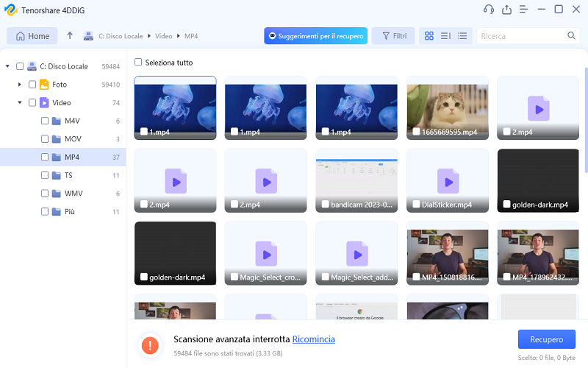Collapse the C: Disco Locale tree node
Screen dimensions: 588x368
[7, 66]
